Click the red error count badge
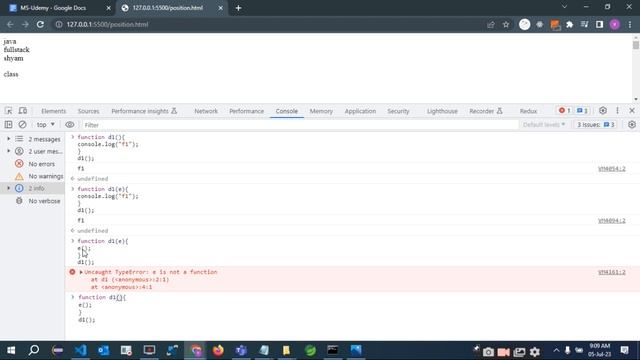 coord(565,111)
